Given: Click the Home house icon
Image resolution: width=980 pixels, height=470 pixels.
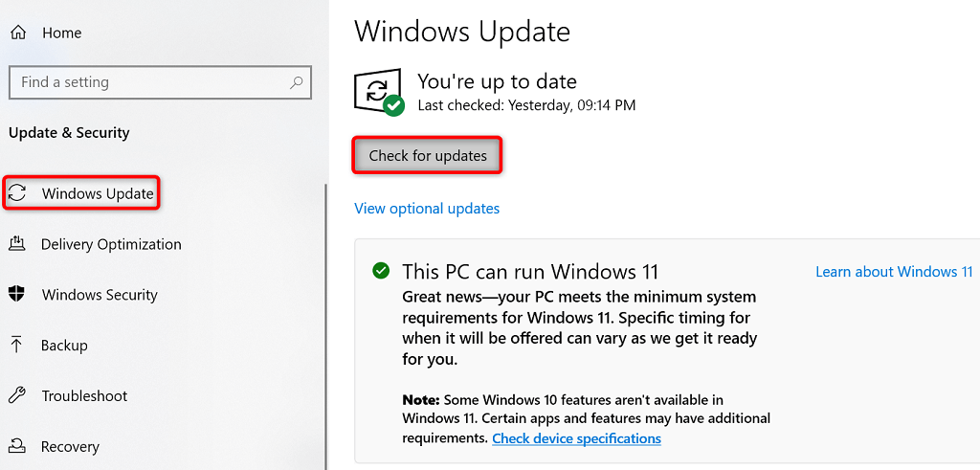Looking at the screenshot, I should (17, 33).
